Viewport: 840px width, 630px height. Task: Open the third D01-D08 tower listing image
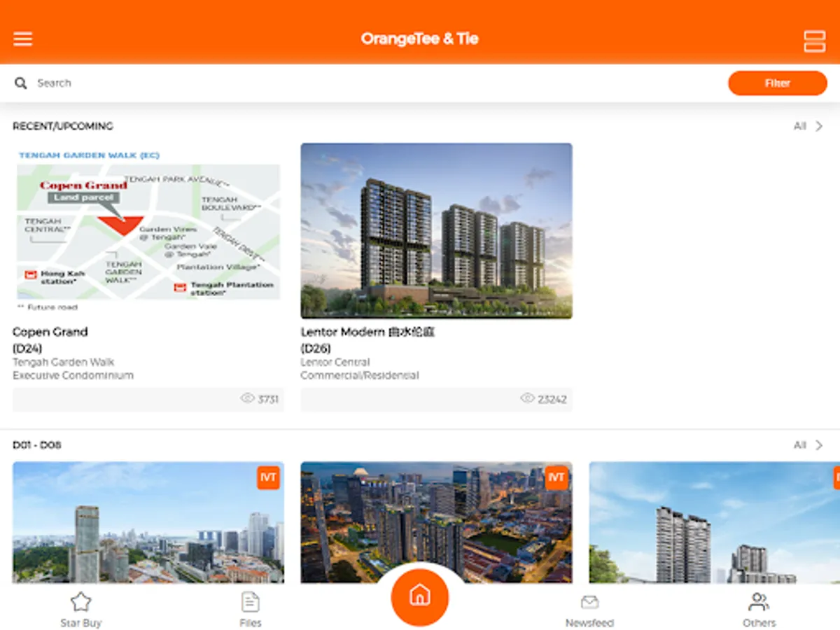tap(714, 522)
